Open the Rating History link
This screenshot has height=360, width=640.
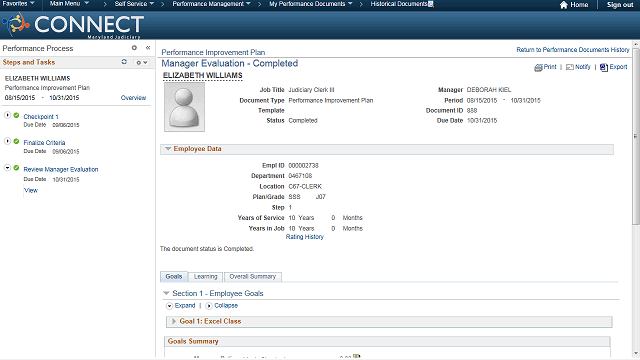(x=304, y=237)
